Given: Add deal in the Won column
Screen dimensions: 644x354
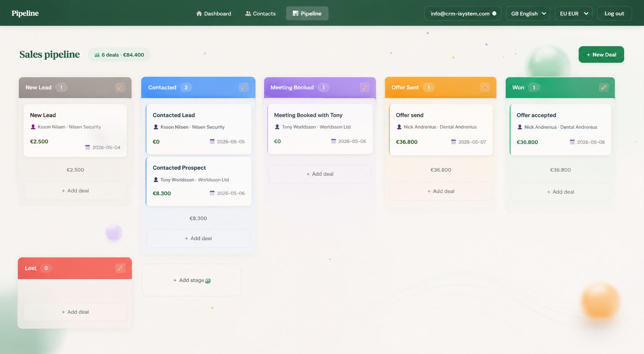Looking at the screenshot, I should pos(560,192).
